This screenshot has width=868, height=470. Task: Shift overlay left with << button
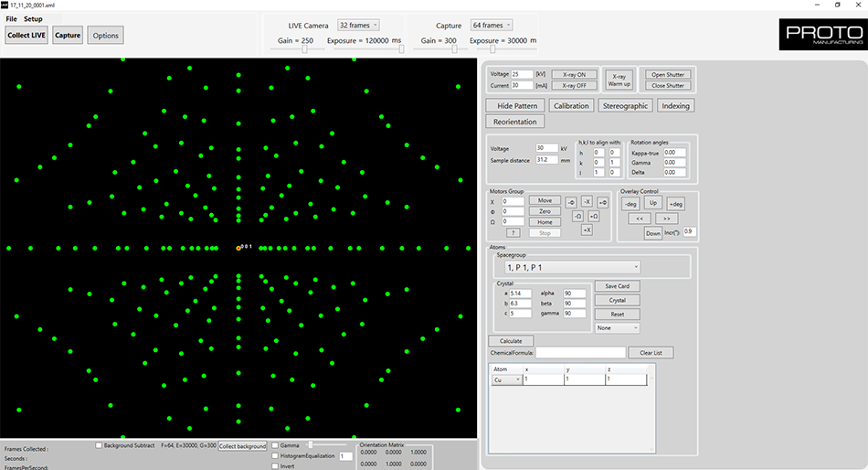pyautogui.click(x=640, y=219)
